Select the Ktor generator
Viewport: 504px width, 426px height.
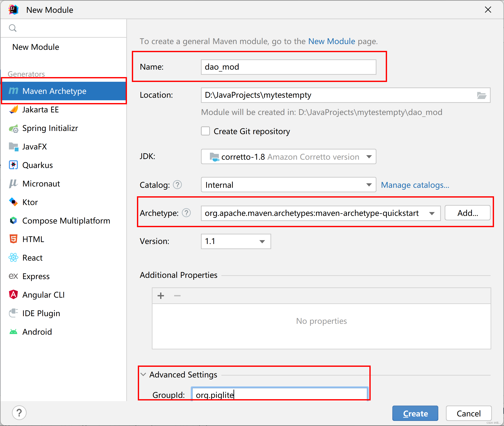[64, 202]
